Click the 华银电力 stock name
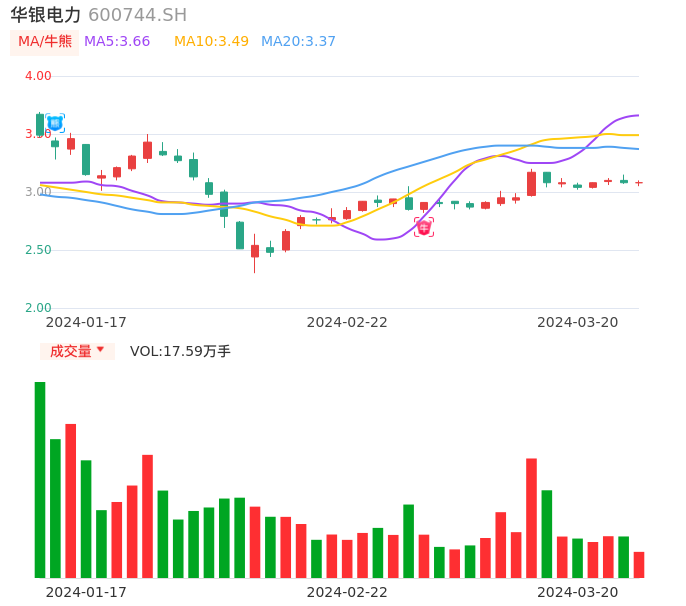The width and height of the screenshot is (686, 606). tap(46, 15)
